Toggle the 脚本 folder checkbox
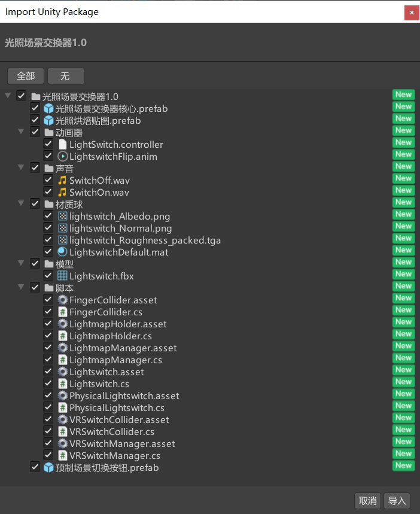420x514 pixels. [35, 288]
